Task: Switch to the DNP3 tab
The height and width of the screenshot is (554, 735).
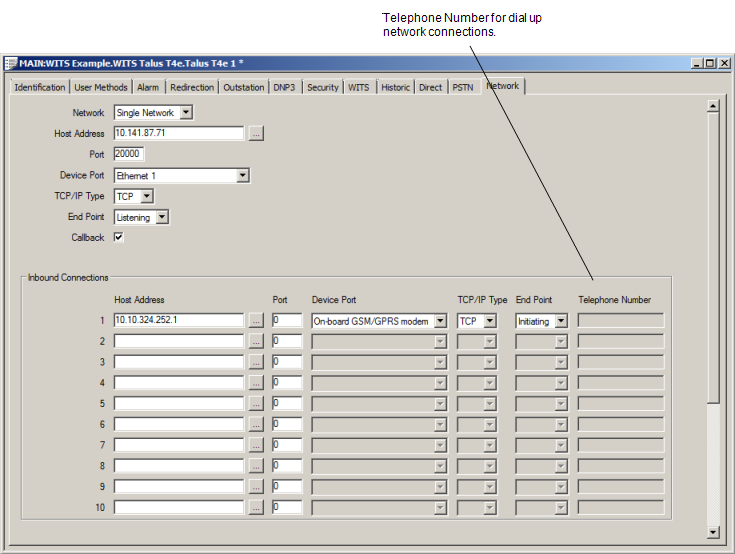Action: pyautogui.click(x=284, y=87)
